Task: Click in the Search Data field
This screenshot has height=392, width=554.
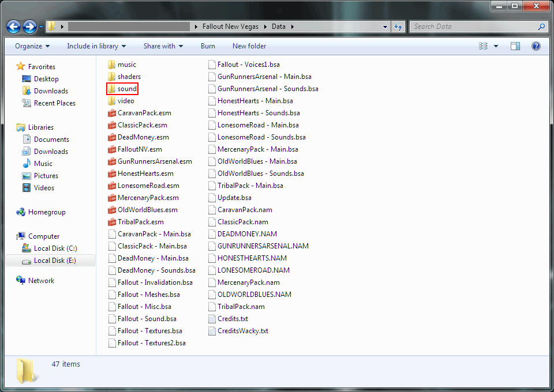Action: (473, 27)
